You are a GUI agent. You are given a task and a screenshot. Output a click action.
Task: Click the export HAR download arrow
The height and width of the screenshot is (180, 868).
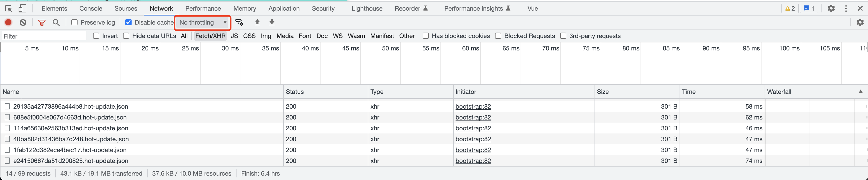[272, 22]
